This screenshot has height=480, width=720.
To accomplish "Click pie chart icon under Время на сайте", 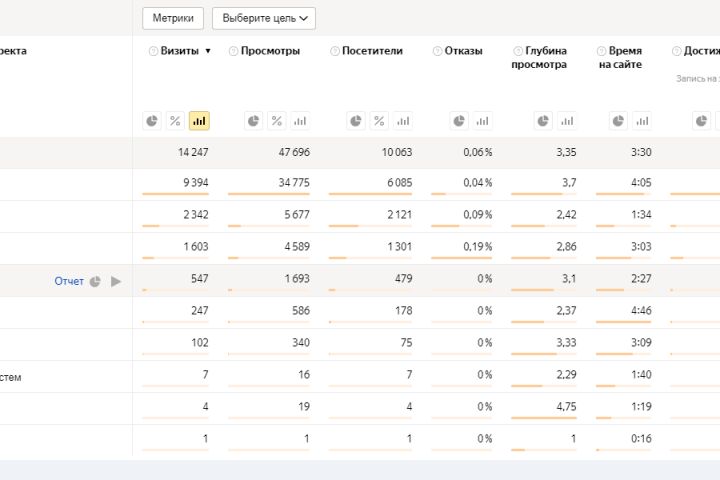I will [618, 121].
